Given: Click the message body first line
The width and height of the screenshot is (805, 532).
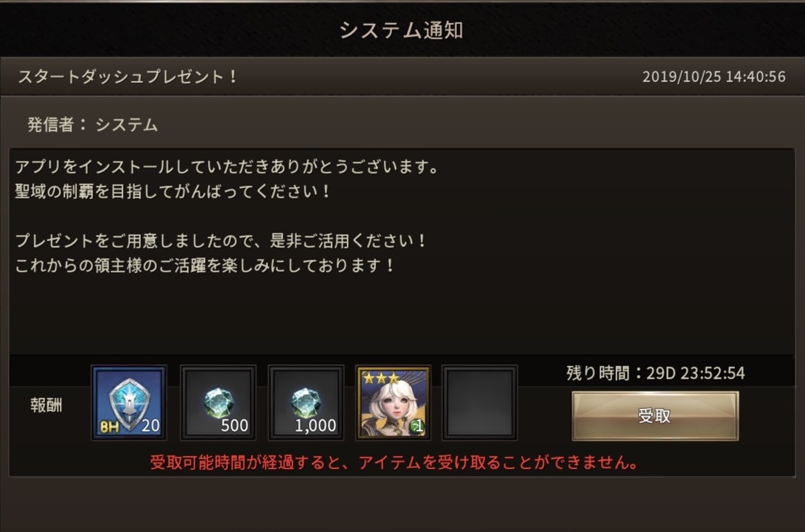Looking at the screenshot, I should tap(227, 167).
